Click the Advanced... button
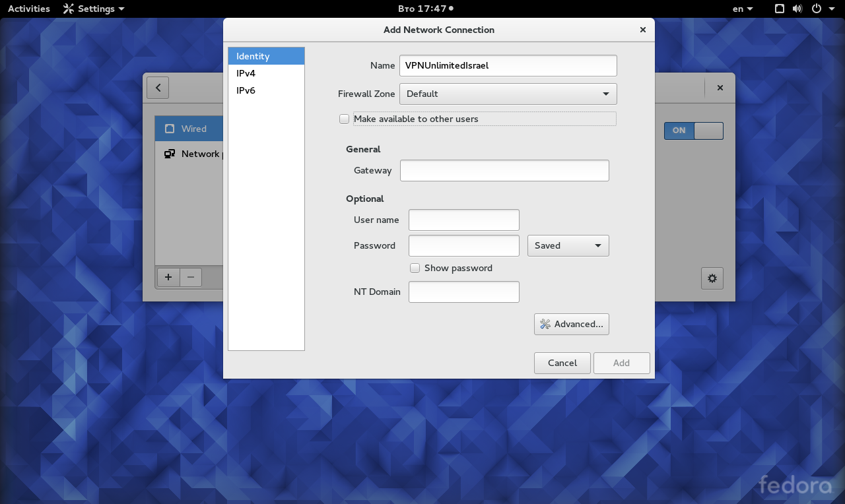The width and height of the screenshot is (845, 504). (572, 324)
